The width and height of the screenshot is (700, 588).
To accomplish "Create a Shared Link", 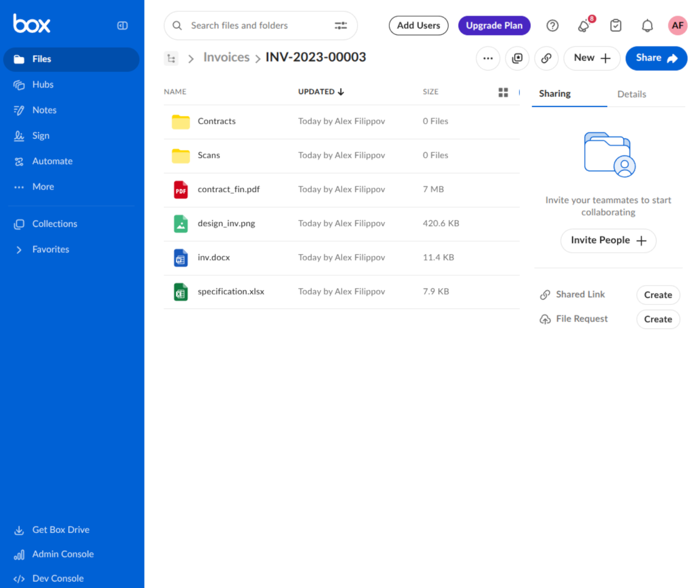I will 658,295.
